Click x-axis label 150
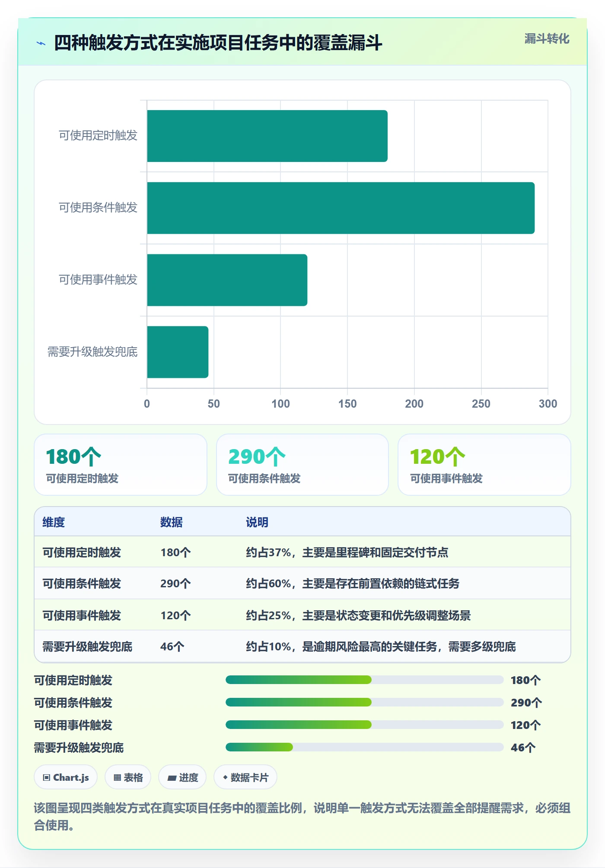Image resolution: width=605 pixels, height=868 pixels. point(347,404)
